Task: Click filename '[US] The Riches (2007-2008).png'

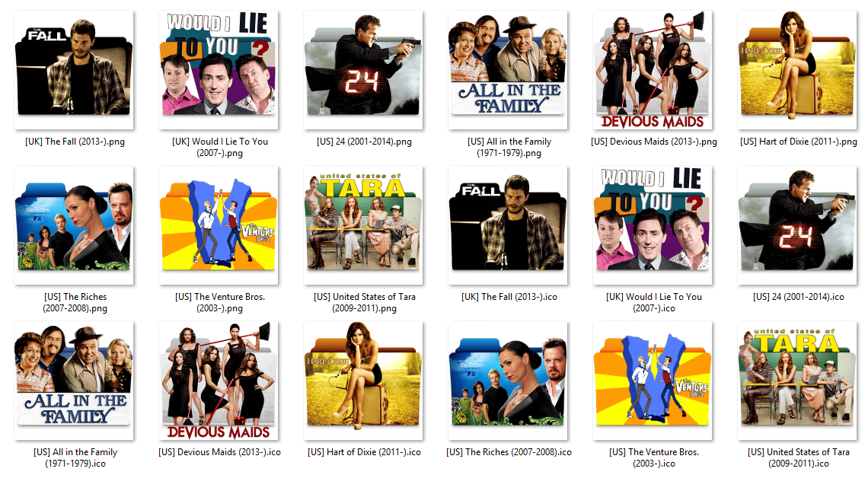Action: 75,303
